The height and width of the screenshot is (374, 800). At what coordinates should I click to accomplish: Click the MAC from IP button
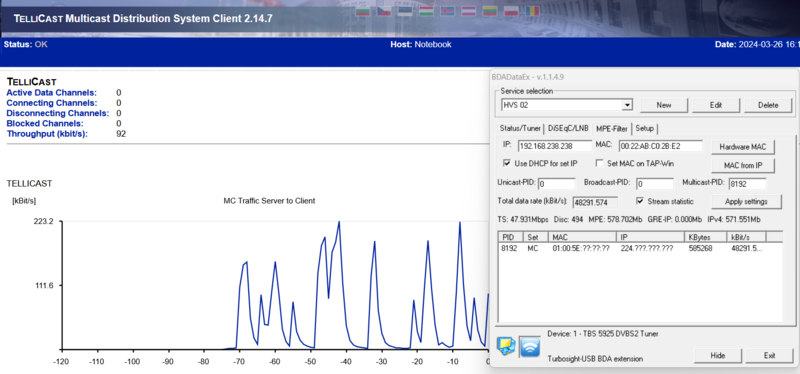tap(742, 166)
